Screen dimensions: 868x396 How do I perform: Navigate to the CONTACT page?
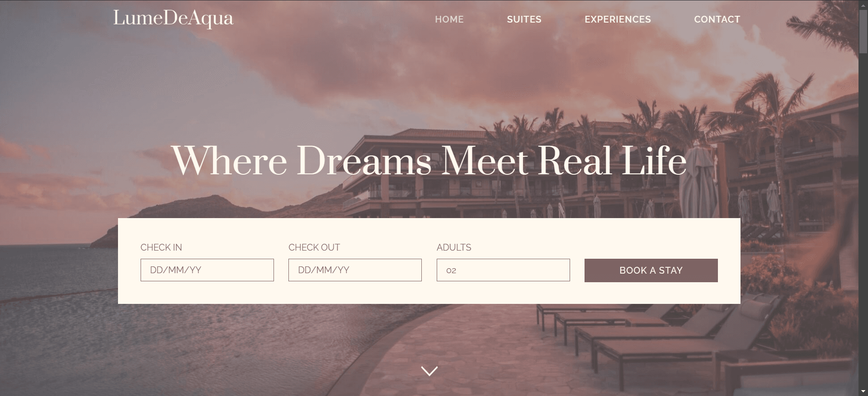(717, 19)
